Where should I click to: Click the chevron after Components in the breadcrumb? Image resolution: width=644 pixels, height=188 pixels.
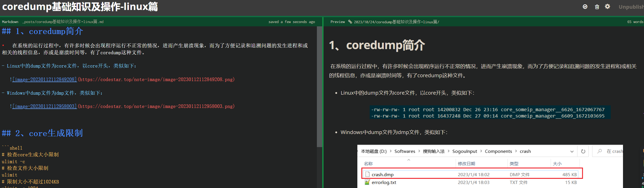(x=516, y=151)
